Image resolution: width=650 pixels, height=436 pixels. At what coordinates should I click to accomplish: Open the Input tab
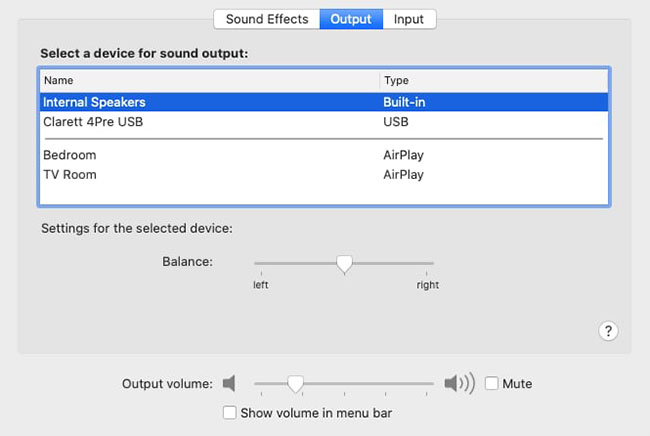(408, 19)
